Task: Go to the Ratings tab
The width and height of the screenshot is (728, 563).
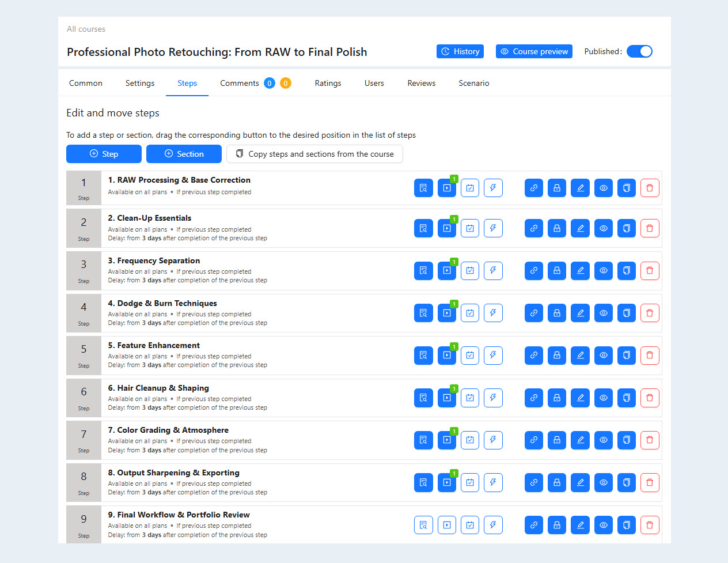Action: [328, 83]
